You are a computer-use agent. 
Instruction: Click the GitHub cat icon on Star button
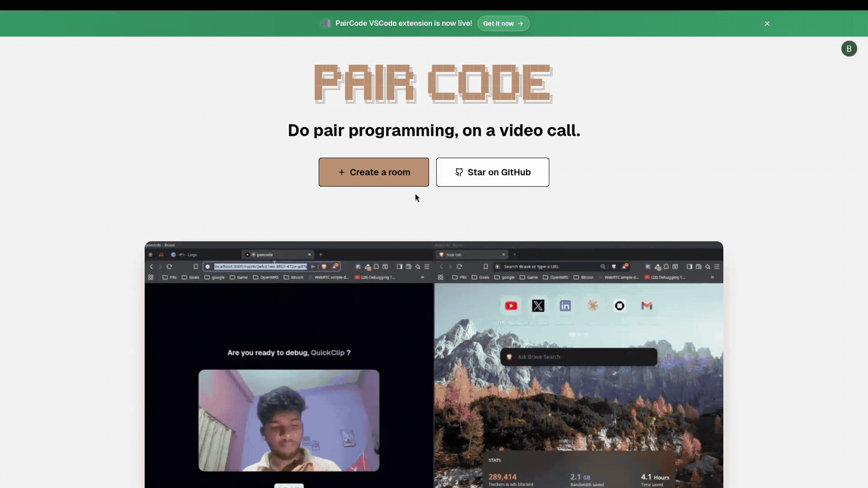(x=459, y=172)
